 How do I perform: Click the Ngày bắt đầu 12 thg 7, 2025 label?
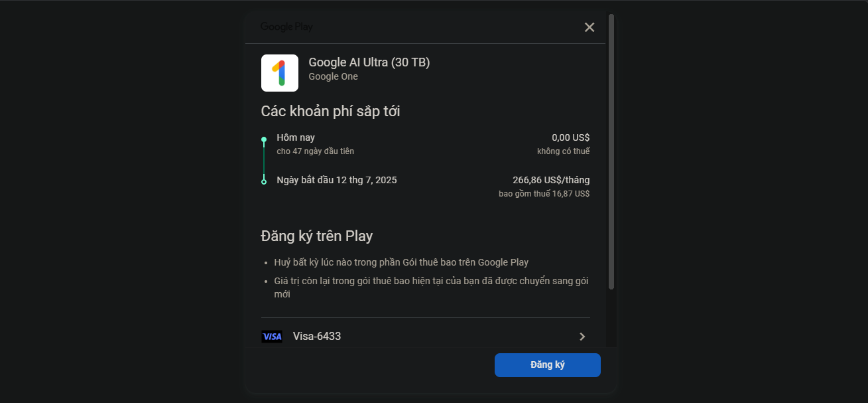click(337, 180)
